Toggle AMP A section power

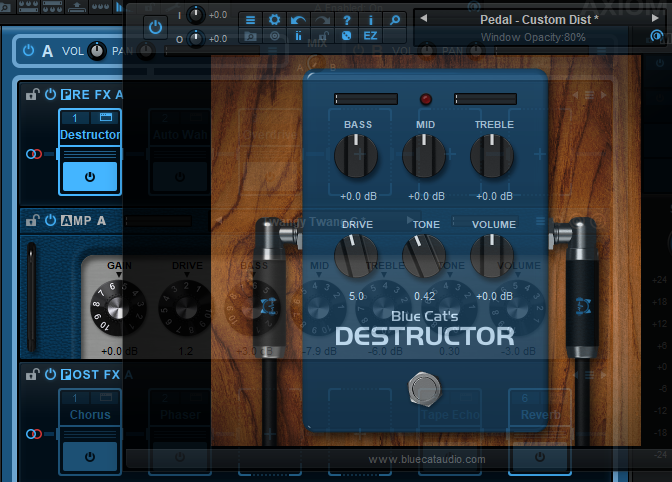(50, 220)
